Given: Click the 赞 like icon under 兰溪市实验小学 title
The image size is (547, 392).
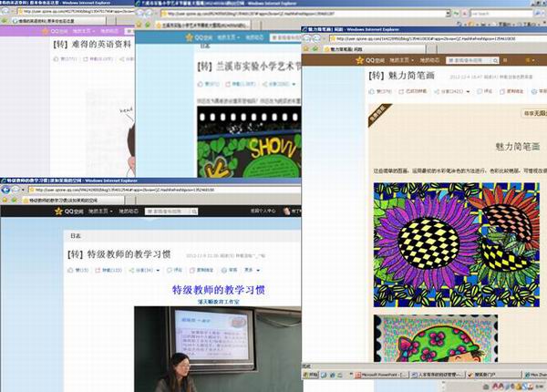Looking at the screenshot, I should pos(201,84).
